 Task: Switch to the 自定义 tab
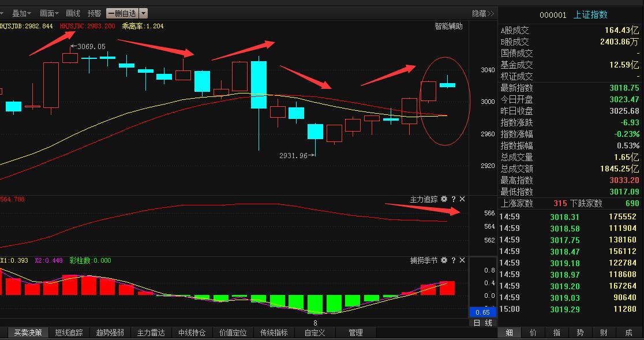[x=314, y=332]
